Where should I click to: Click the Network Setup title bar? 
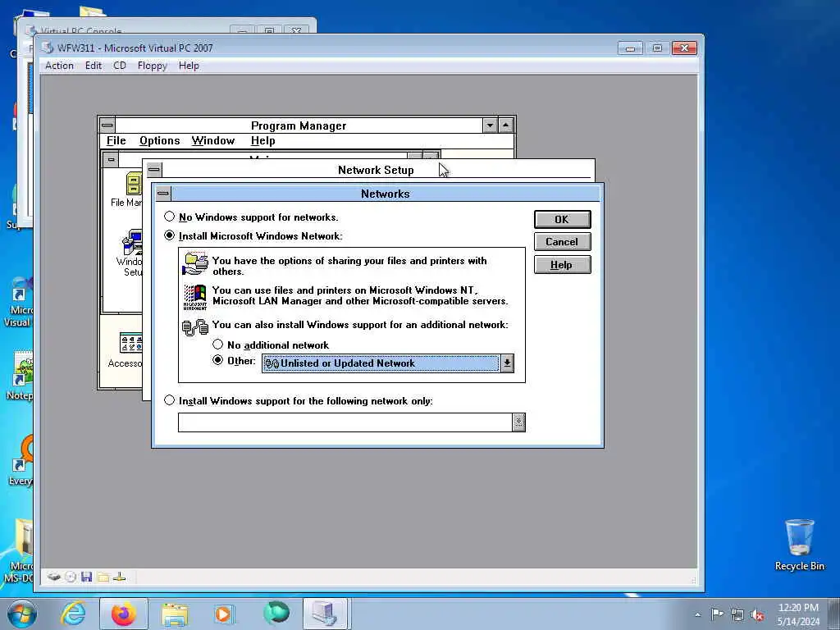pyautogui.click(x=376, y=170)
